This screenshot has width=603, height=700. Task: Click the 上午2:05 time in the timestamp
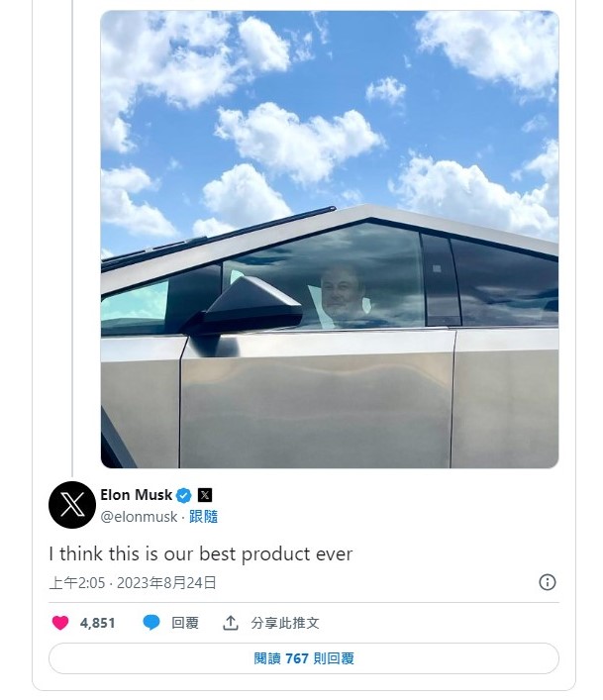(77, 583)
